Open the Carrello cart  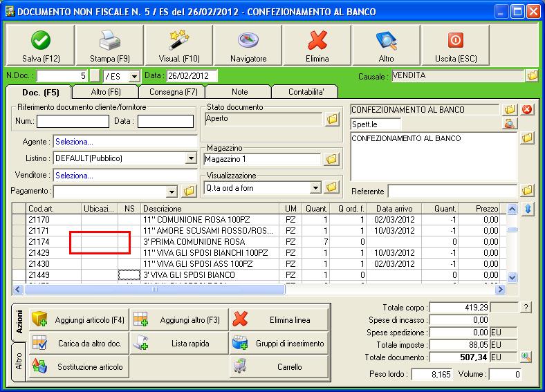pyautogui.click(x=279, y=366)
